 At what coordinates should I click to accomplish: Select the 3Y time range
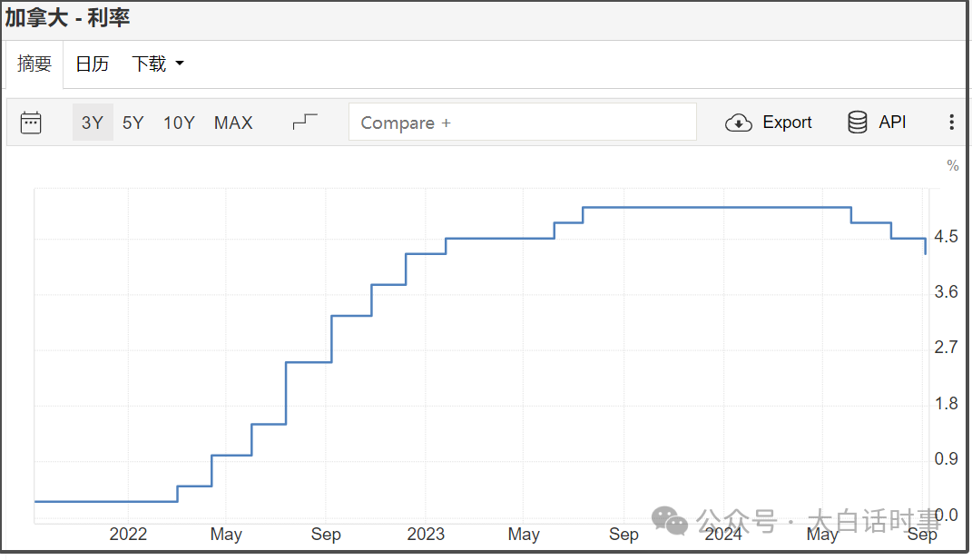(x=92, y=123)
